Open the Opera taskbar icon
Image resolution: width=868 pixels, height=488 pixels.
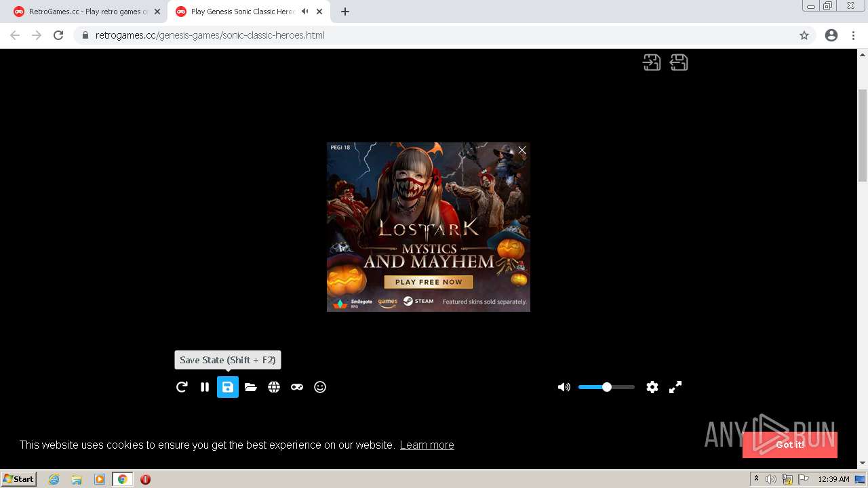coord(145,479)
